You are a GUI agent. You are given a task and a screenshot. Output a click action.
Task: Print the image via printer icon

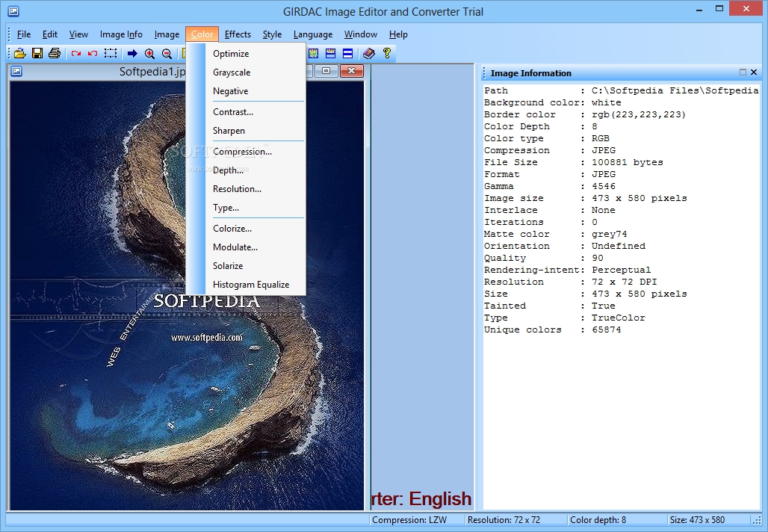pos(55,53)
